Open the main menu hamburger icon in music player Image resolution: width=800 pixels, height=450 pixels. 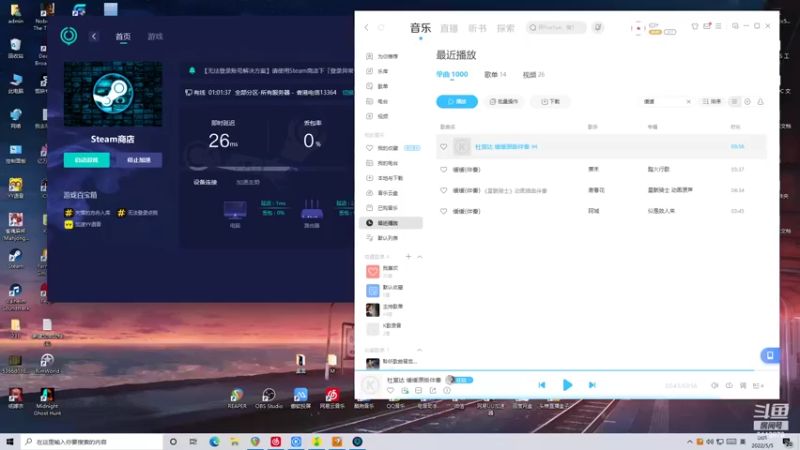tap(718, 26)
